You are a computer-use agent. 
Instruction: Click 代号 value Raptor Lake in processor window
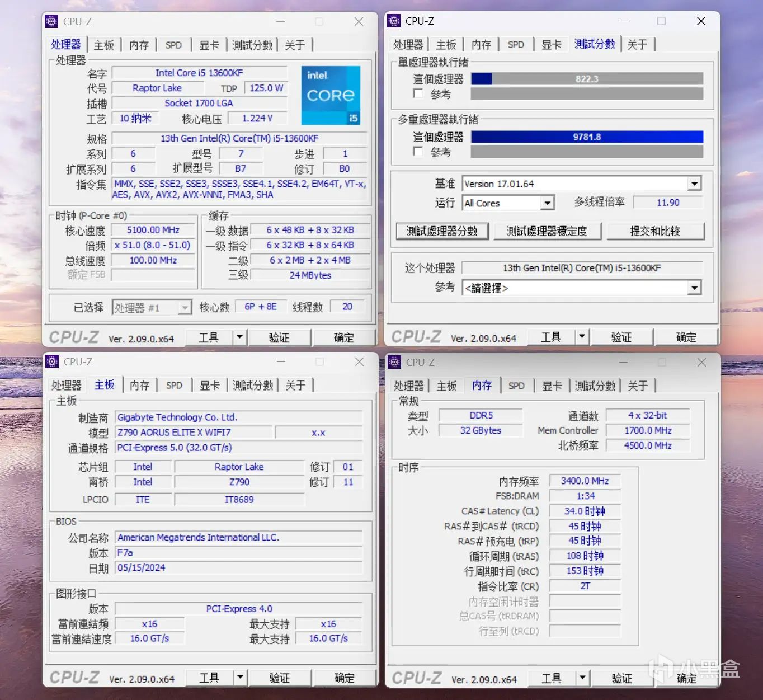[157, 88]
